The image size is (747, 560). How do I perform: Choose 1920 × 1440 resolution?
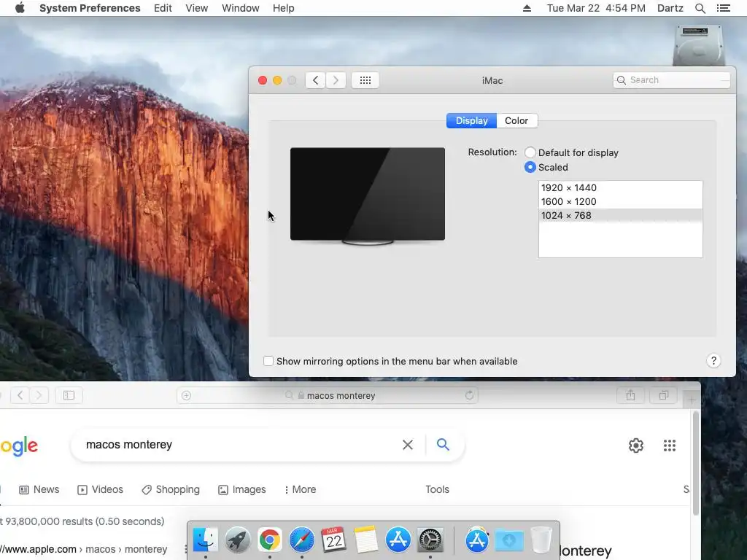pyautogui.click(x=620, y=187)
